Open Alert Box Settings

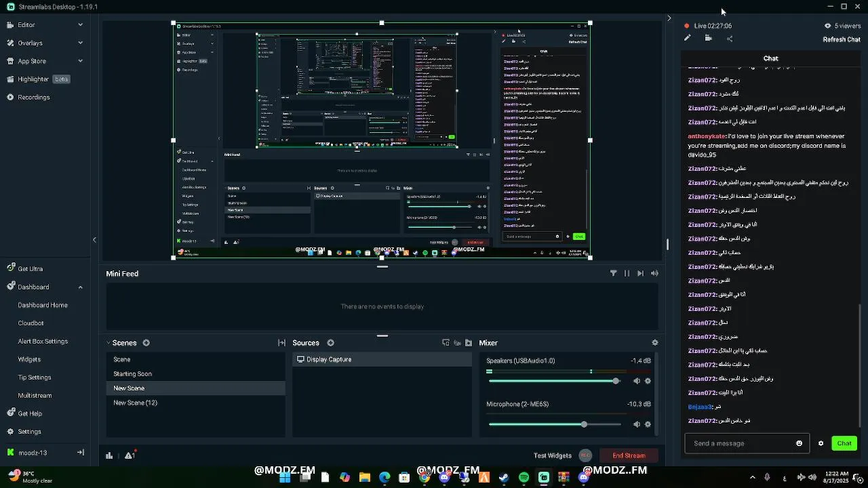(43, 342)
